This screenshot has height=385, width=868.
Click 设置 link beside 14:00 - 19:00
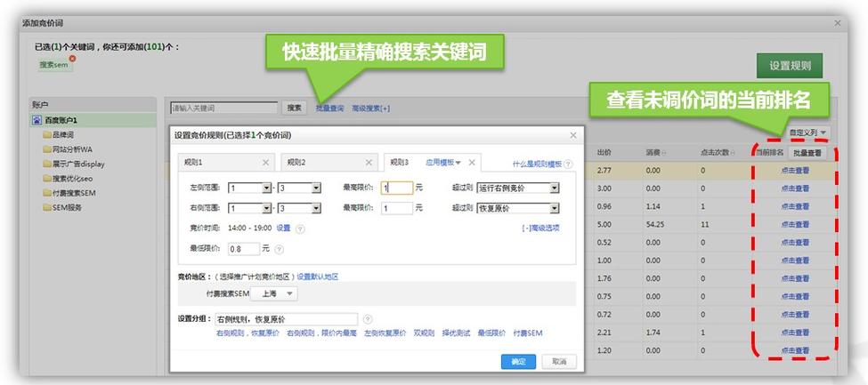283,228
